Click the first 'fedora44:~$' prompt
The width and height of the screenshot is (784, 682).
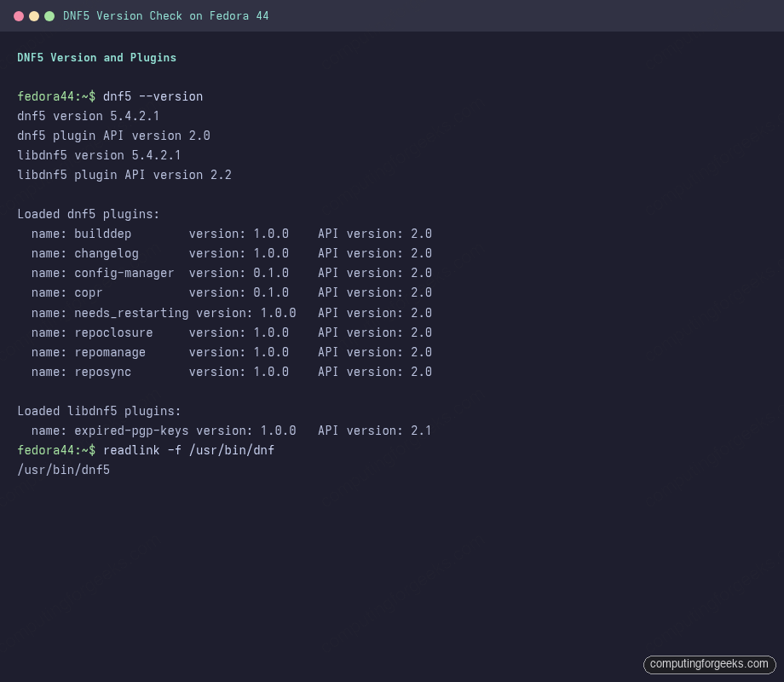pyautogui.click(x=56, y=96)
